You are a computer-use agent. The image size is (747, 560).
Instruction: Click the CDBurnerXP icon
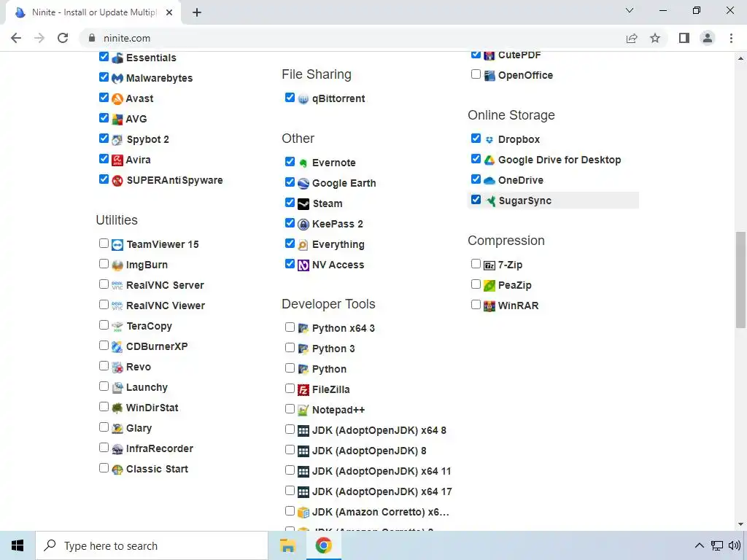pyautogui.click(x=117, y=346)
